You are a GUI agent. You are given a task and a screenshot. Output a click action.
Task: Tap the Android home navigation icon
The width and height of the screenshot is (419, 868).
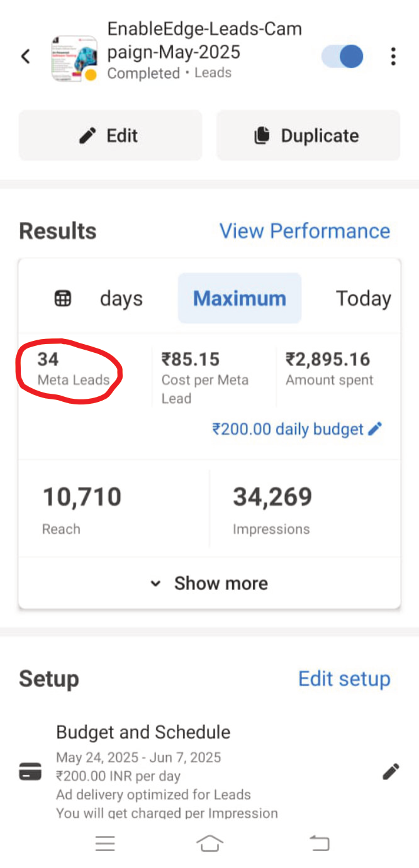pyautogui.click(x=209, y=843)
